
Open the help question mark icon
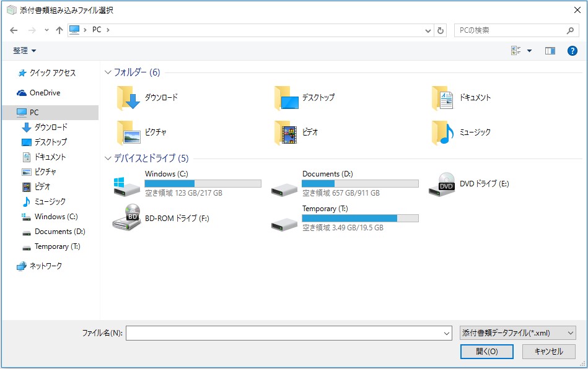[x=573, y=51]
